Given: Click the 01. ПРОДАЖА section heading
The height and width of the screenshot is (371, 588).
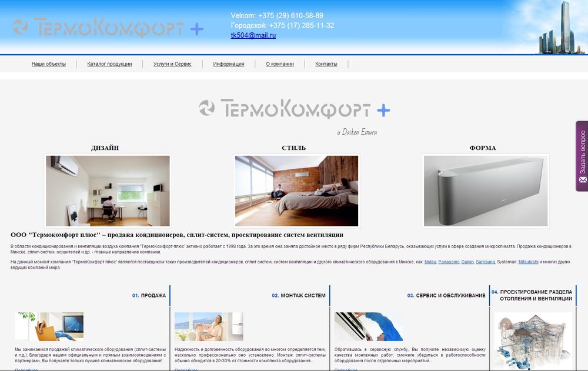Looking at the screenshot, I should (149, 296).
